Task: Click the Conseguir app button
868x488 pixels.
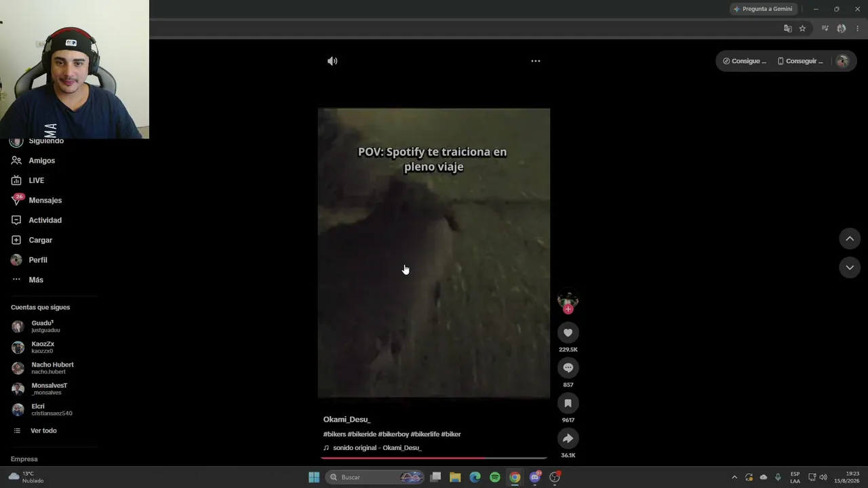Action: tap(800, 61)
